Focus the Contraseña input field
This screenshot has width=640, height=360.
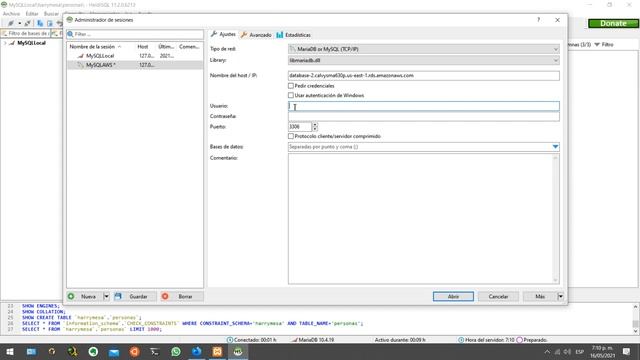pos(423,116)
